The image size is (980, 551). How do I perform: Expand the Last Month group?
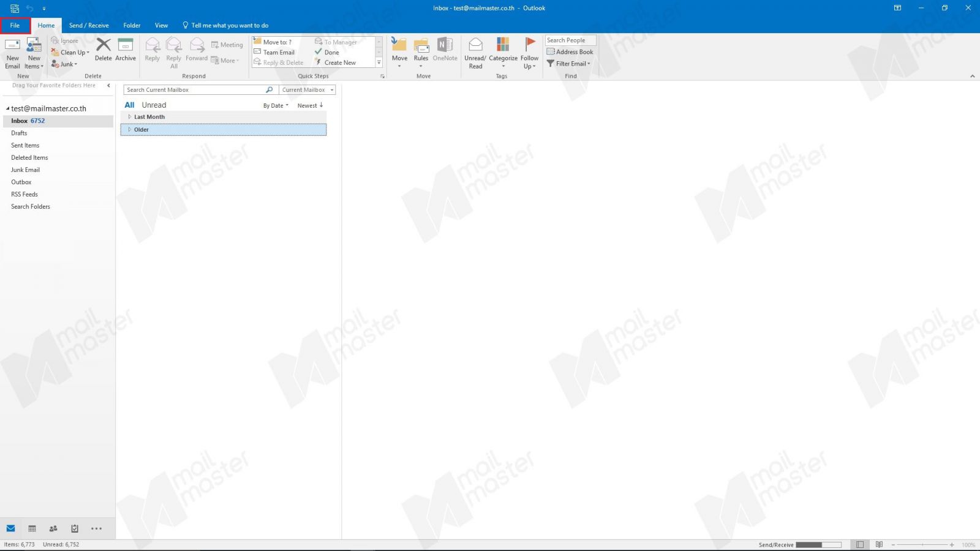coord(129,117)
